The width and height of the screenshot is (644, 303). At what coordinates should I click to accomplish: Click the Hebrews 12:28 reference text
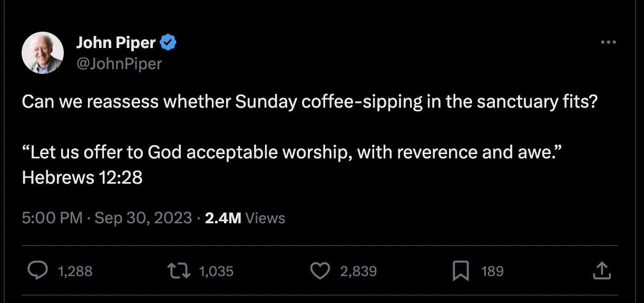(x=82, y=177)
